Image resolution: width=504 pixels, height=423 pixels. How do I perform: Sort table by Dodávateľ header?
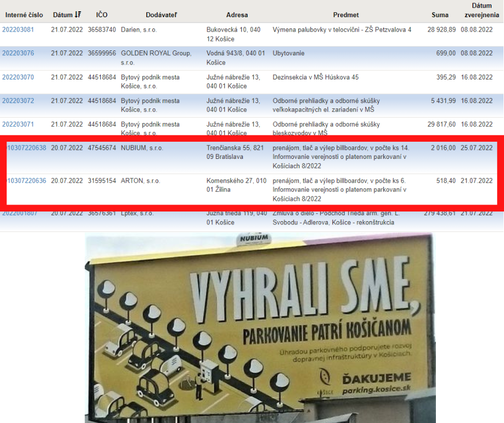tap(161, 15)
